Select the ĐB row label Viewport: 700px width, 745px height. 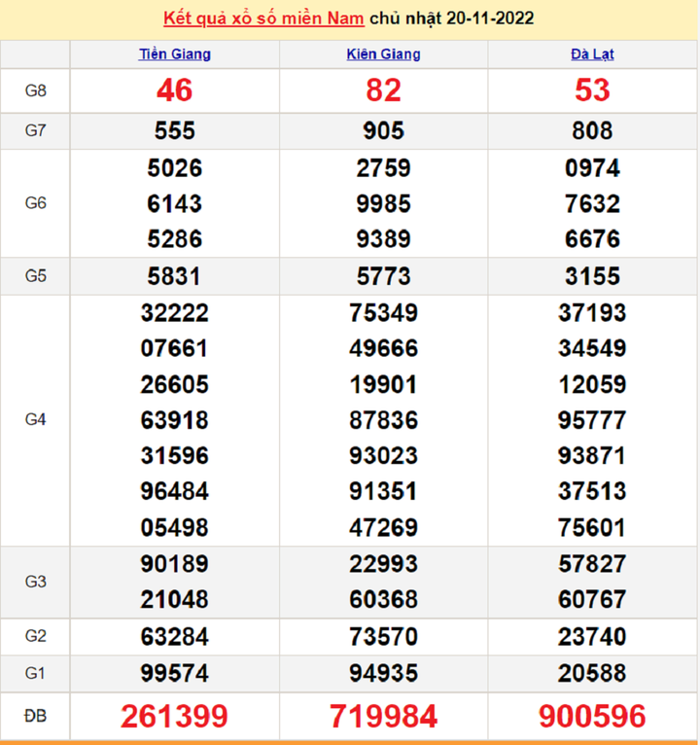point(36,717)
